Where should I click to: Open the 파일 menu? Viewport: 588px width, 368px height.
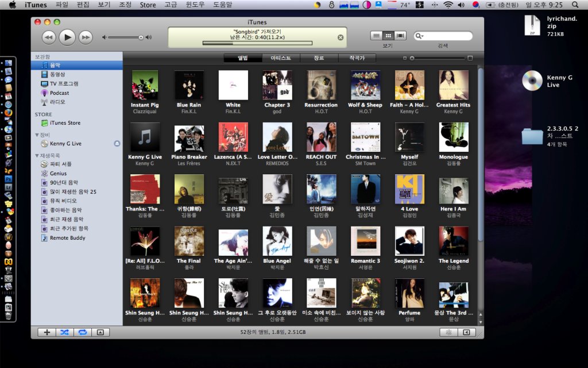click(x=62, y=5)
